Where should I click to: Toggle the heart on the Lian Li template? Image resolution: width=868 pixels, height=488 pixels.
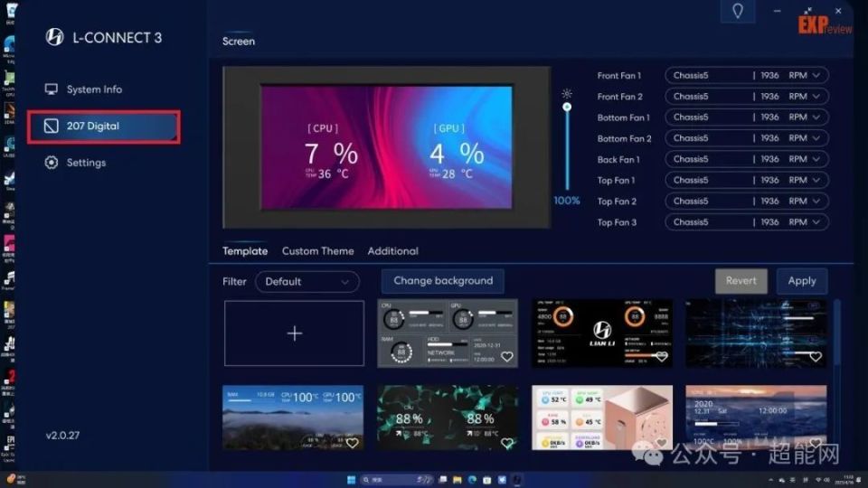661,357
